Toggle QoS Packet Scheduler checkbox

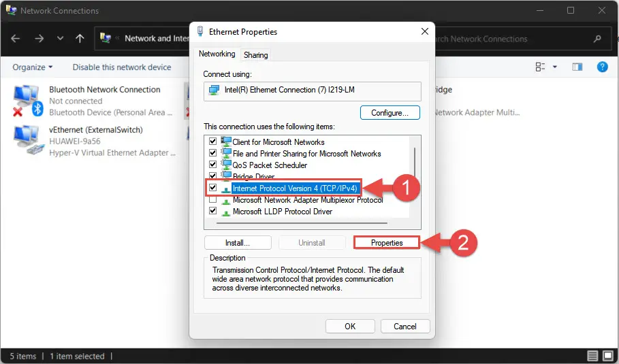click(212, 164)
